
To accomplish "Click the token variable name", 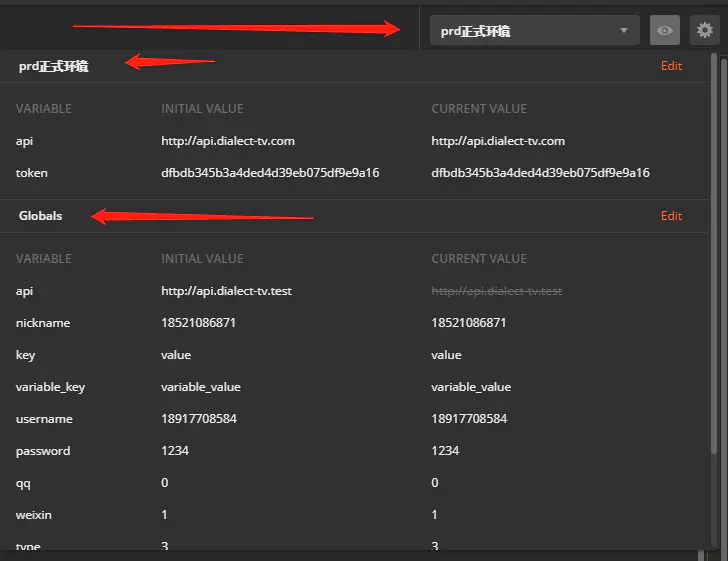I will (32, 173).
